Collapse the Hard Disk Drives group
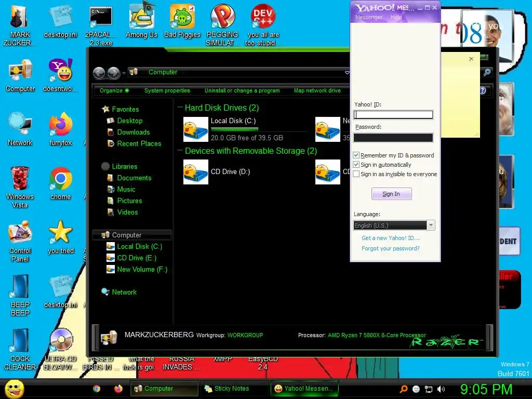Screen dimensions: 532x399 click(x=180, y=108)
